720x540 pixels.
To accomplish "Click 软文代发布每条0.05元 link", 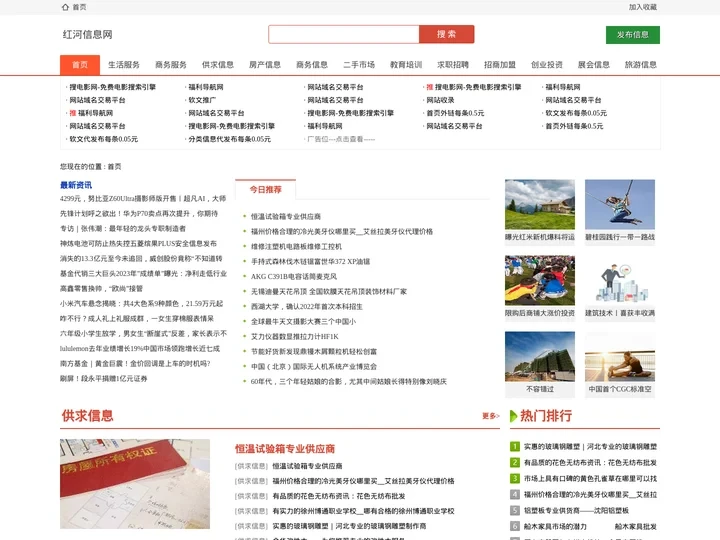I will 104,139.
